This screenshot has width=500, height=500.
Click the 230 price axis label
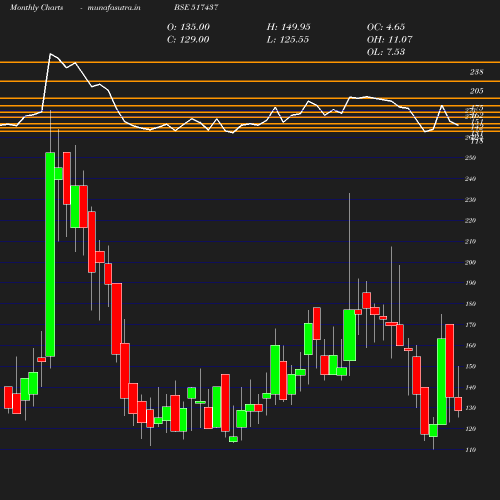pos(470,200)
